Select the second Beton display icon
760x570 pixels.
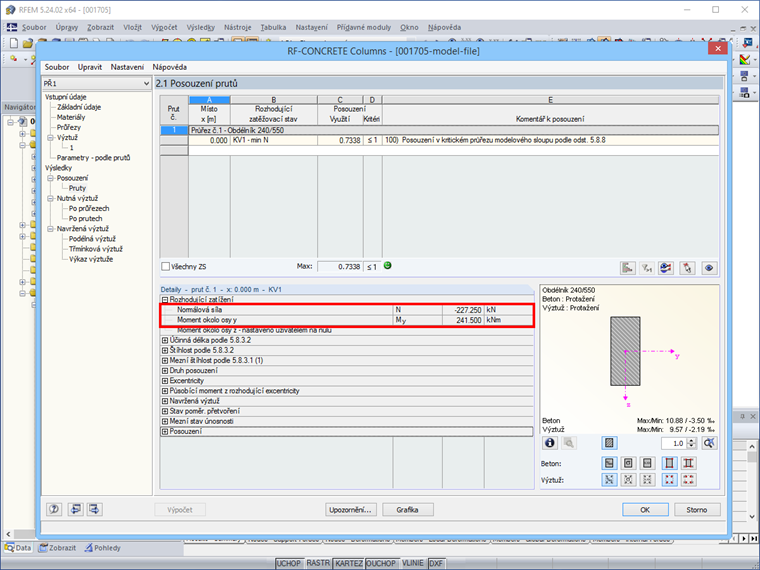[628, 463]
